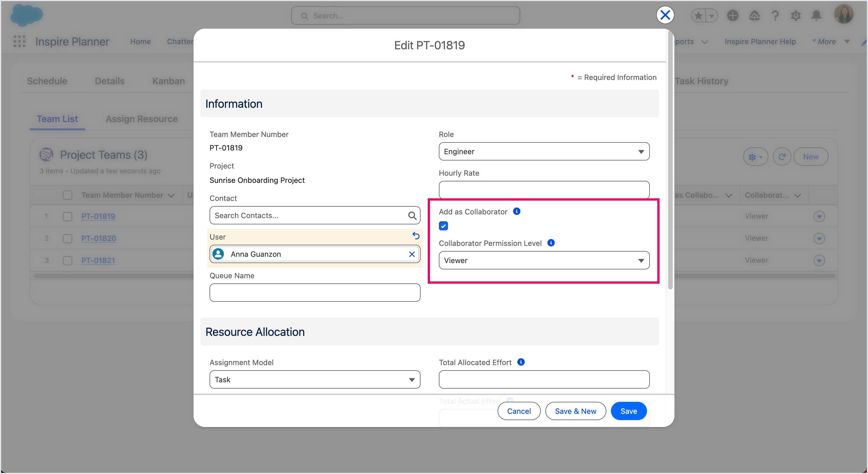
Task: Click the Anna Guanzon user avatar icon
Action: [218, 254]
